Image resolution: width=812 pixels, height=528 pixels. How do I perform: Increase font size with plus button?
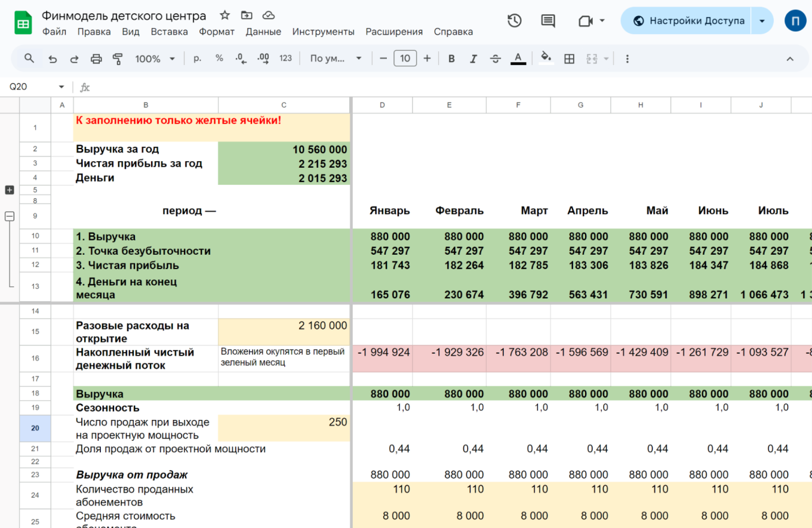coord(427,58)
